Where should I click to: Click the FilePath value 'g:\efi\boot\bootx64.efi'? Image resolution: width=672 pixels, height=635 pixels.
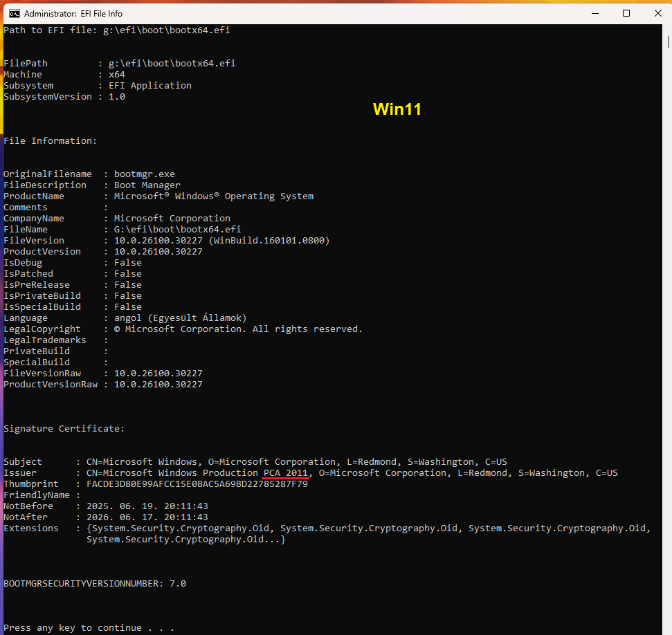[x=172, y=64]
